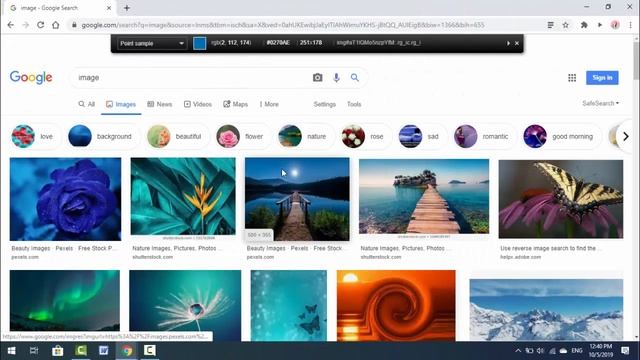Open the blue rose image result
This screenshot has height=360, width=640.
(65, 199)
